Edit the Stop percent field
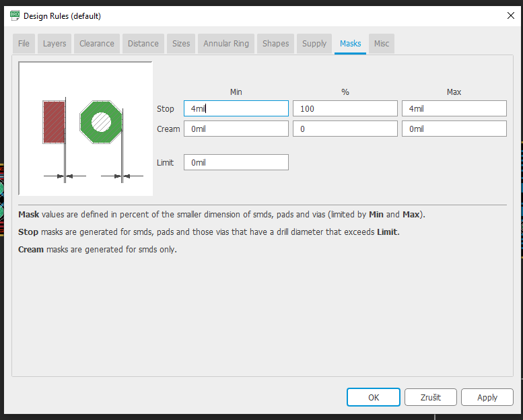The width and height of the screenshot is (523, 420). [345, 108]
